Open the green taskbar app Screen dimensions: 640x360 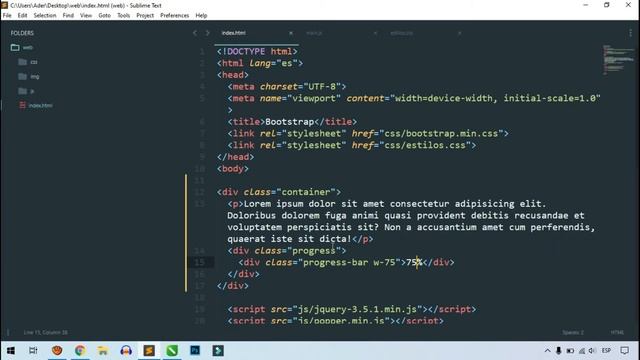pyautogui.click(x=172, y=351)
